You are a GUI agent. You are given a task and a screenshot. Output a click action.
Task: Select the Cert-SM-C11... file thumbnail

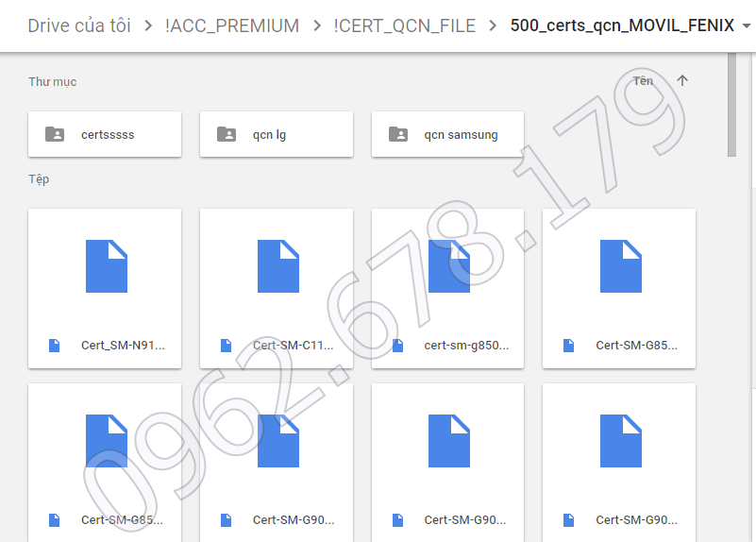[277, 288]
